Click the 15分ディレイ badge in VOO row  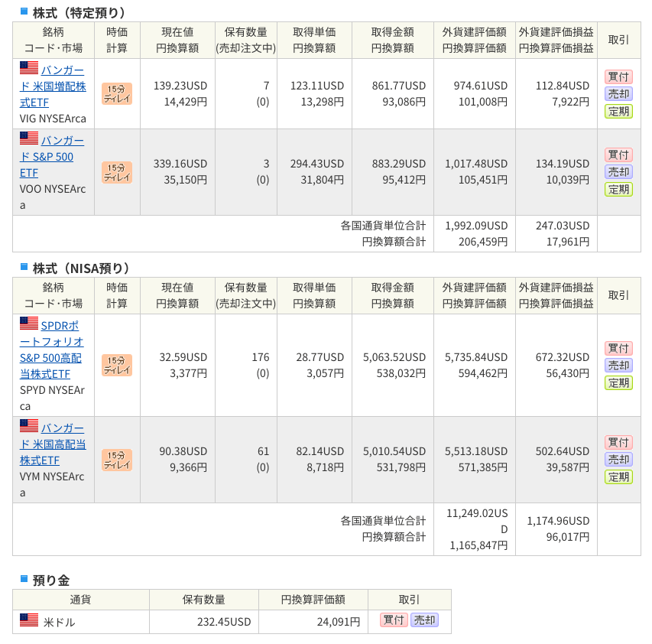tap(117, 172)
